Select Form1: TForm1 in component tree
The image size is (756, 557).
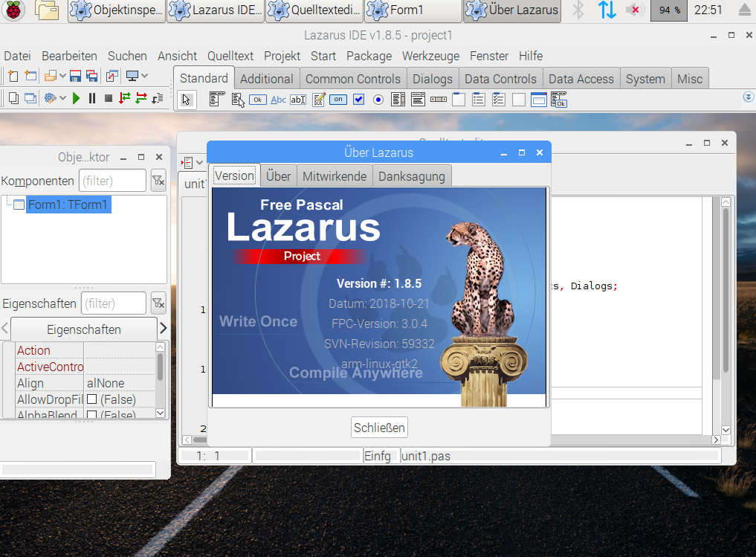click(68, 205)
